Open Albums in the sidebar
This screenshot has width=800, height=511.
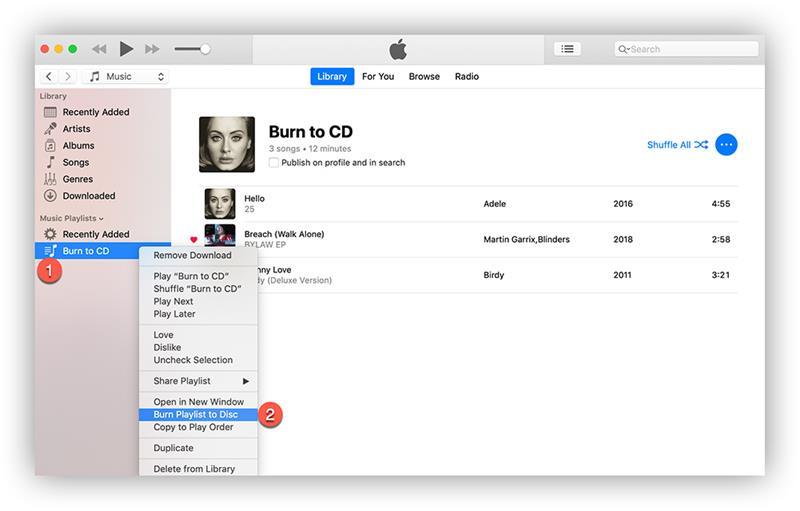tap(78, 146)
